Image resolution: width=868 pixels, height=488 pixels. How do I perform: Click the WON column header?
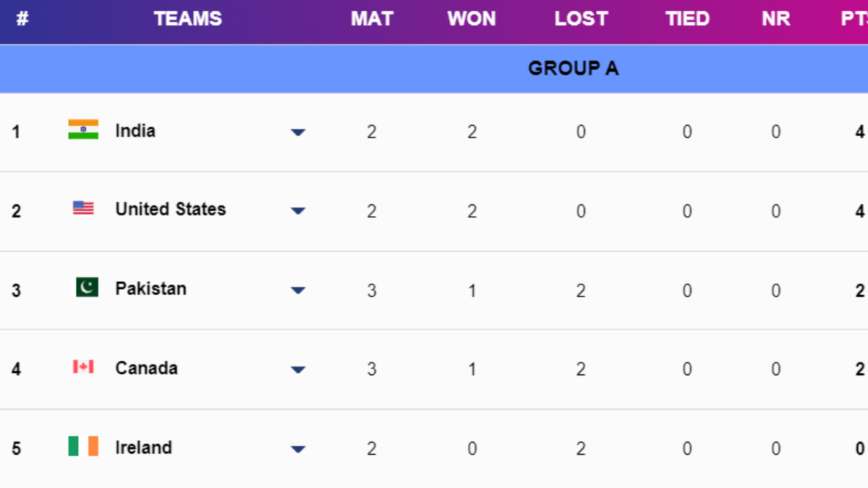click(472, 20)
